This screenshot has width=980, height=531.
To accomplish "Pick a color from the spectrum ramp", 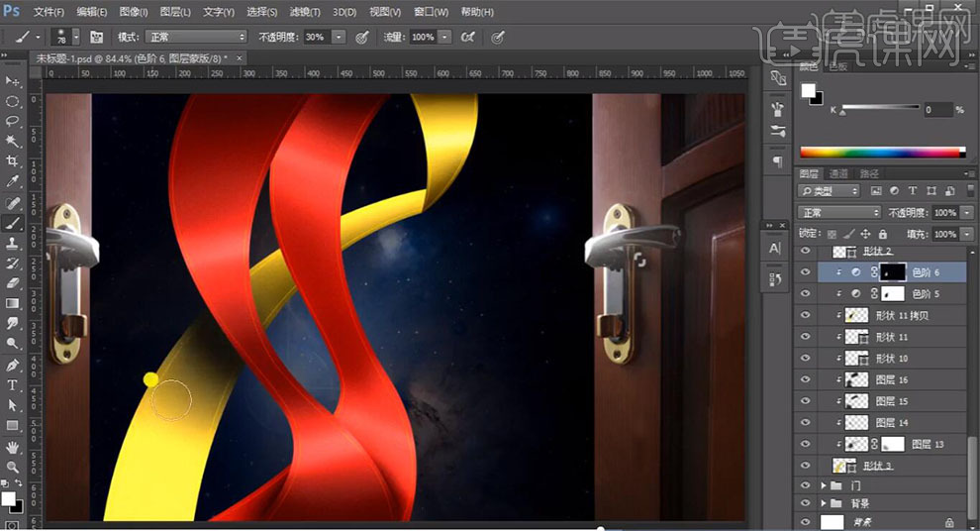I will 883,152.
